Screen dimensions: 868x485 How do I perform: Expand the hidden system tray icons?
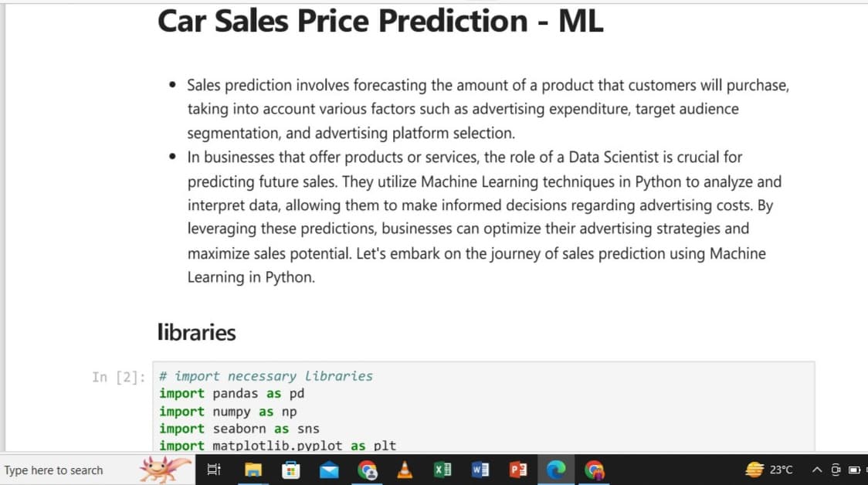point(816,470)
